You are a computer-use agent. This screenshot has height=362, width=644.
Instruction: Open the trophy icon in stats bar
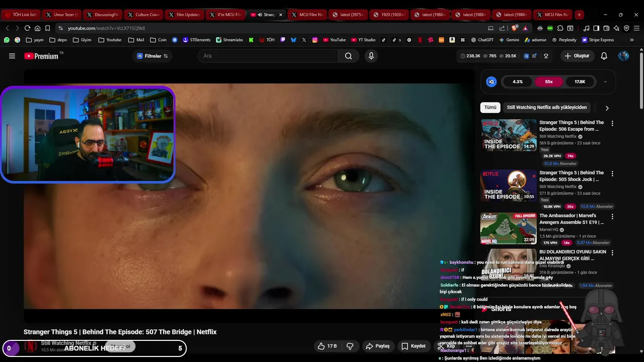click(x=546, y=56)
